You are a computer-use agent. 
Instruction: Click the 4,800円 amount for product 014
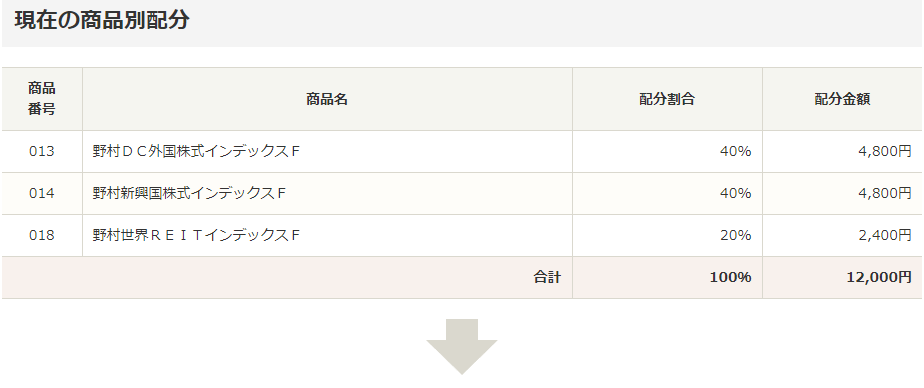click(885, 193)
